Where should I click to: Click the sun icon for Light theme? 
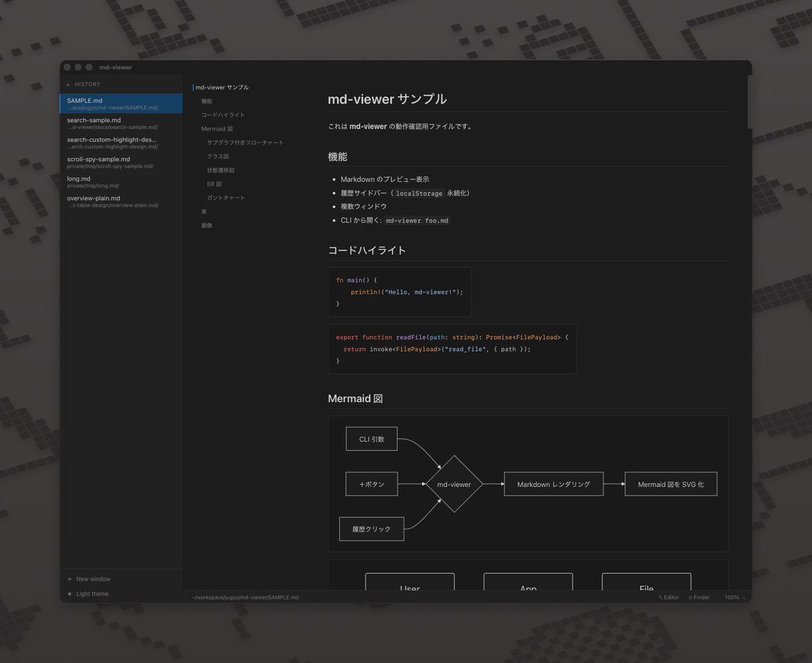(70, 594)
